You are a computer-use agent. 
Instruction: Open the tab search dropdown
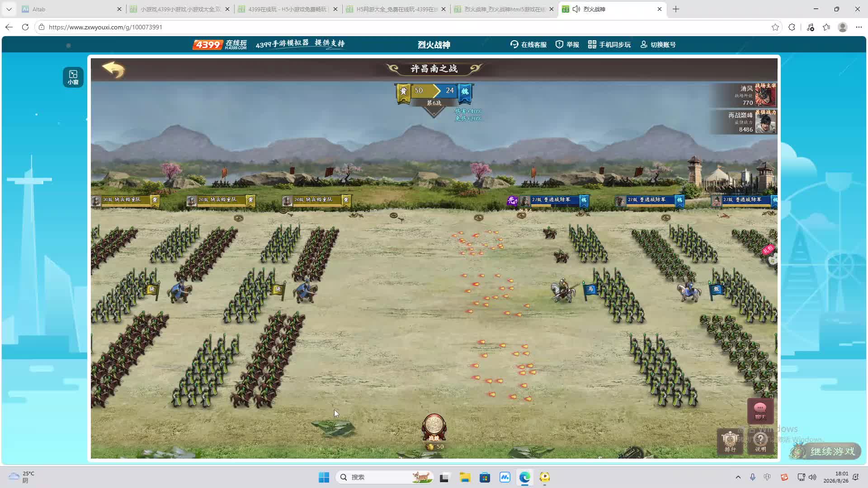pos(9,9)
